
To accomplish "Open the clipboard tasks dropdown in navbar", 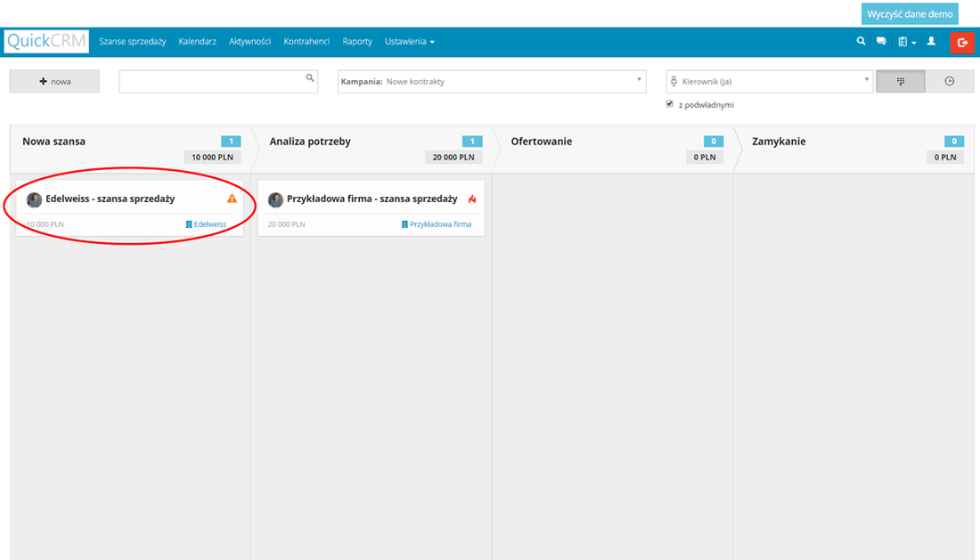I will click(x=907, y=42).
